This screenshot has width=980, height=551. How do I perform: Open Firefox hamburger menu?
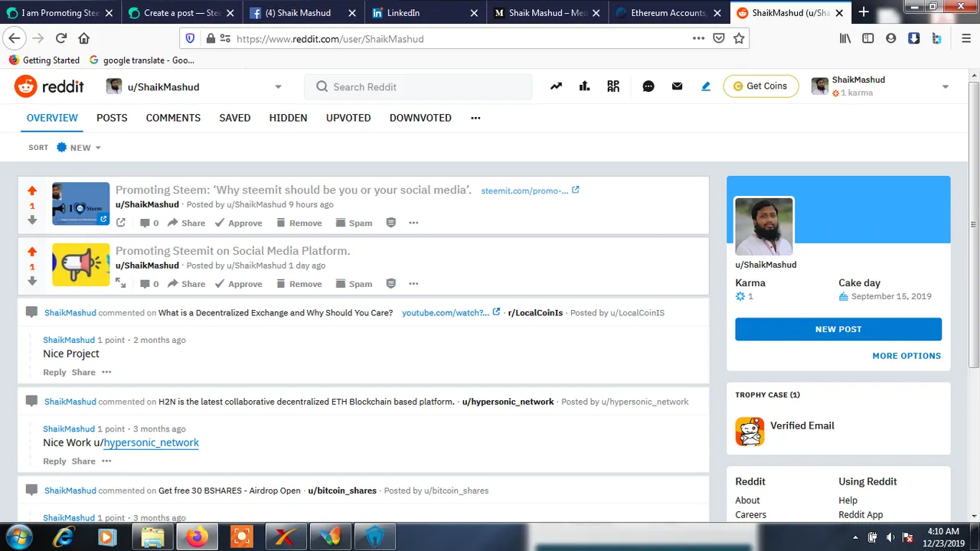(966, 38)
